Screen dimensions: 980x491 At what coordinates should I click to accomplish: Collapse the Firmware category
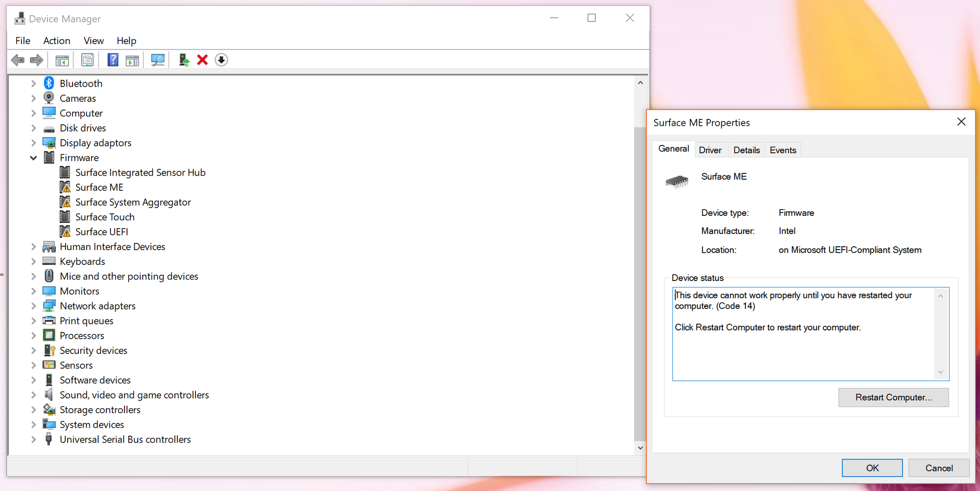[x=33, y=158]
